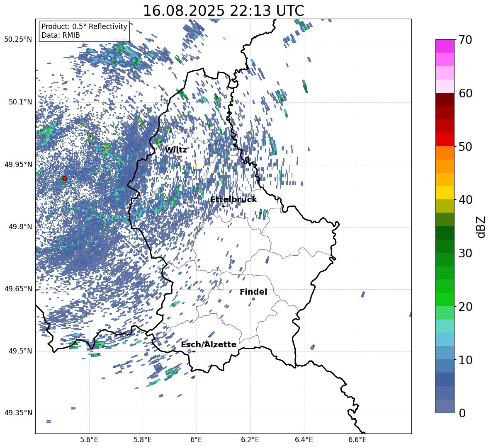Click the colorbar tick label 70
Image resolution: width=491 pixels, height=448 pixels.
(x=465, y=40)
